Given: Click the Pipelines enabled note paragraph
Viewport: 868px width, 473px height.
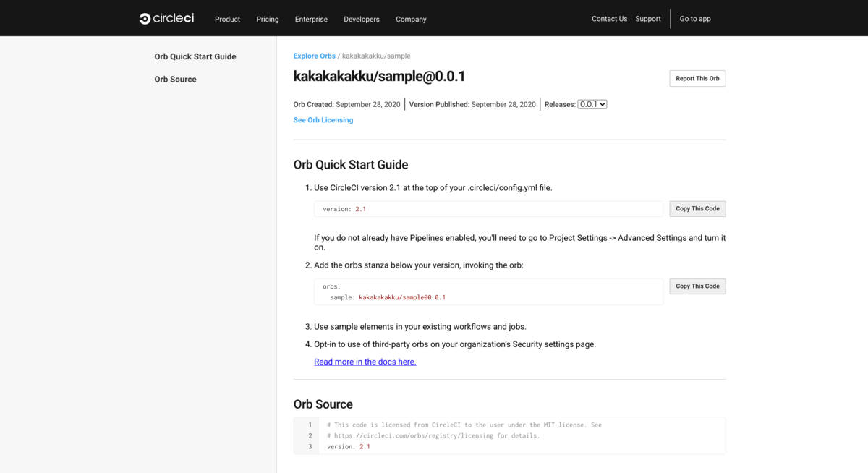Looking at the screenshot, I should click(519, 242).
